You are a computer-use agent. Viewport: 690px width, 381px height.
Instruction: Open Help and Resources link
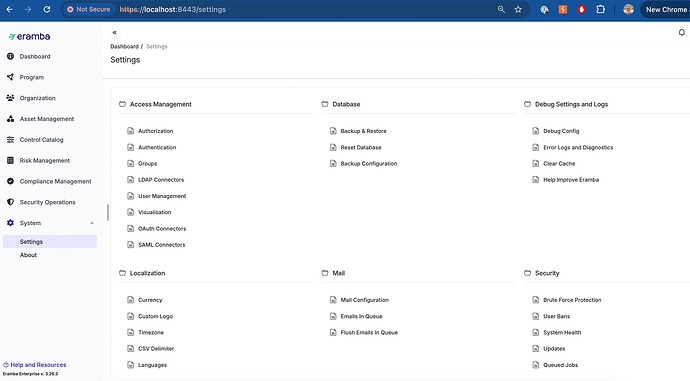pyautogui.click(x=38, y=365)
